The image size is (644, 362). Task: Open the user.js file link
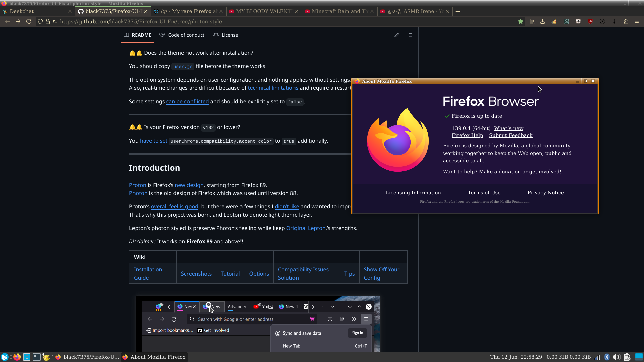[x=183, y=66]
